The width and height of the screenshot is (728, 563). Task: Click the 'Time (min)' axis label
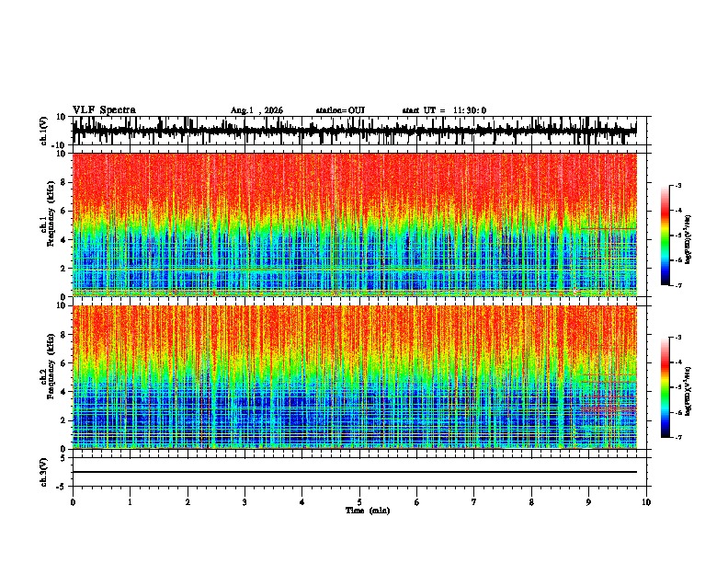coord(368,511)
